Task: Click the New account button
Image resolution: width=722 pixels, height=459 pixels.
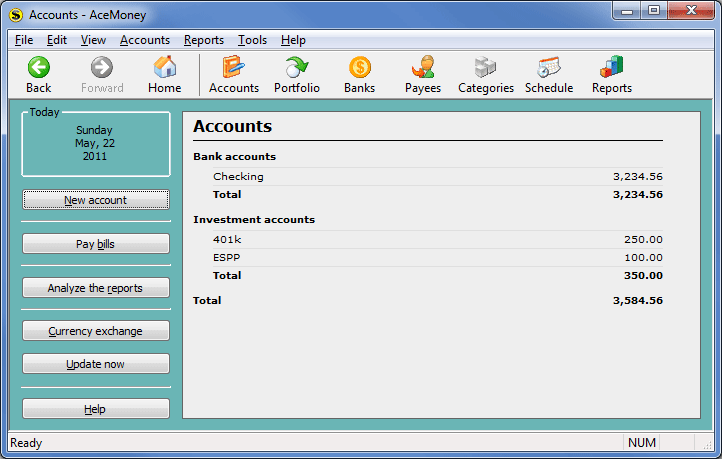Action: tap(96, 200)
